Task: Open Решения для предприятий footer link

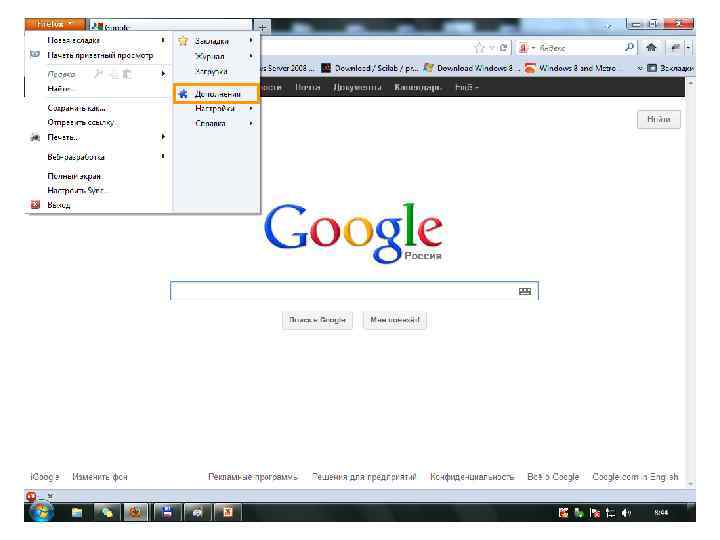Action: [364, 477]
